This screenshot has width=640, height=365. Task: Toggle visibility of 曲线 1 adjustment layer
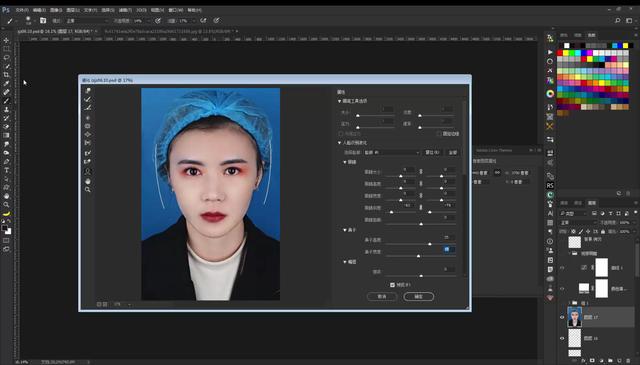pyautogui.click(x=562, y=268)
